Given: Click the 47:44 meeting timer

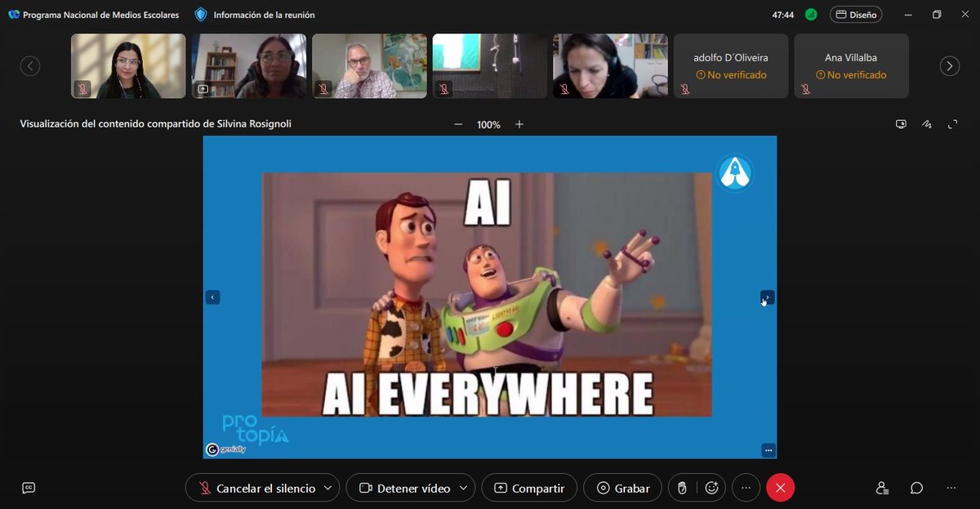Looking at the screenshot, I should pos(783,15).
